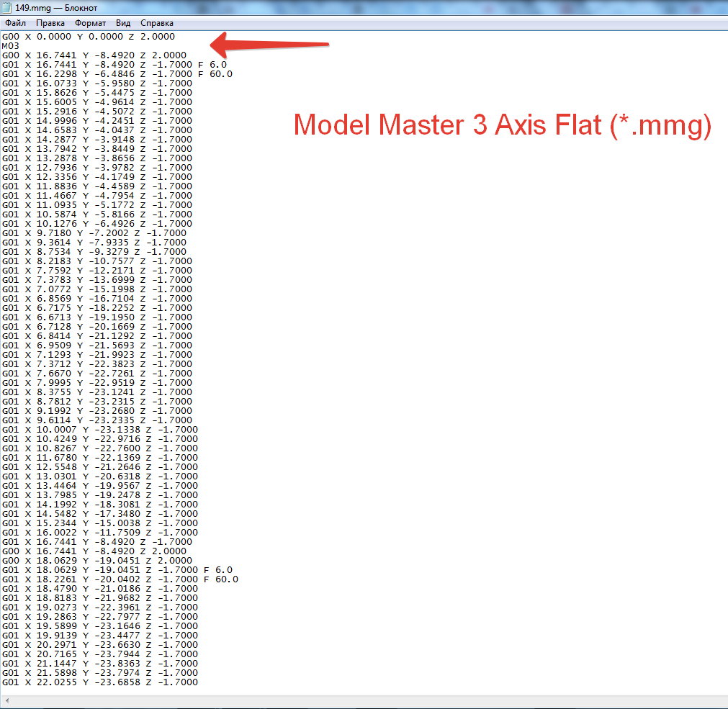Click line 'G01 X 13.7942 Y -3.8449'

97,149
